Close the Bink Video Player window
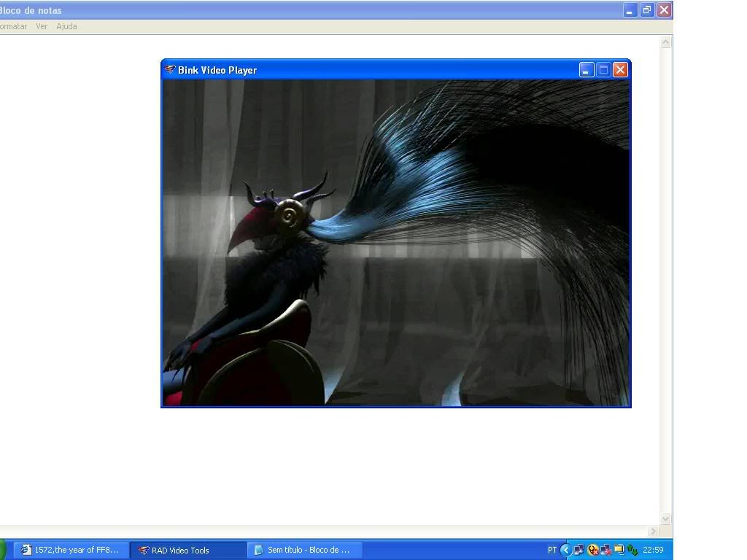Screen dimensions: 747x560 620,70
